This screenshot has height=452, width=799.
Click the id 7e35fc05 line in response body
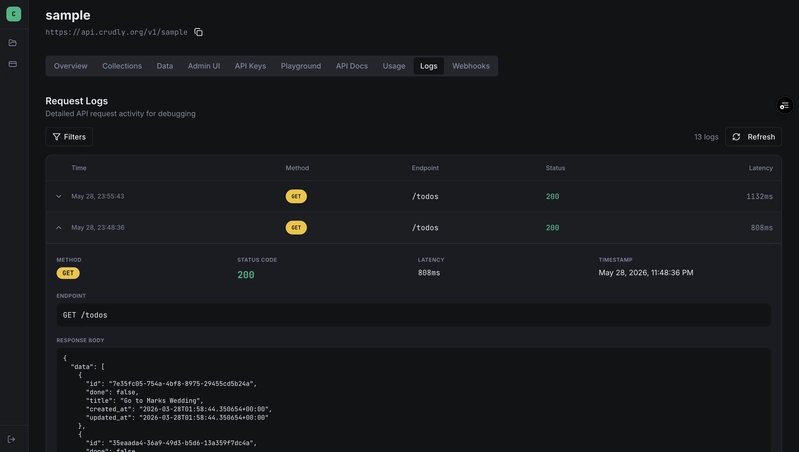tap(171, 384)
